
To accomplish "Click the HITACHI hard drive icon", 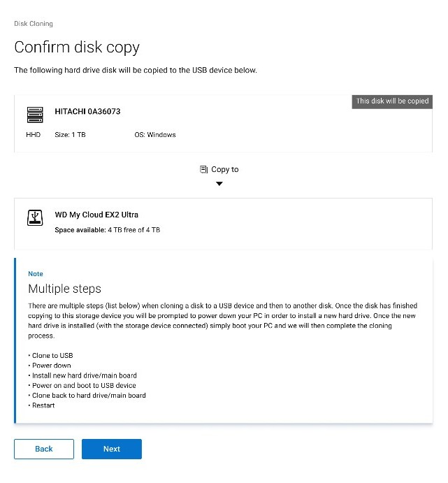I will [x=35, y=115].
